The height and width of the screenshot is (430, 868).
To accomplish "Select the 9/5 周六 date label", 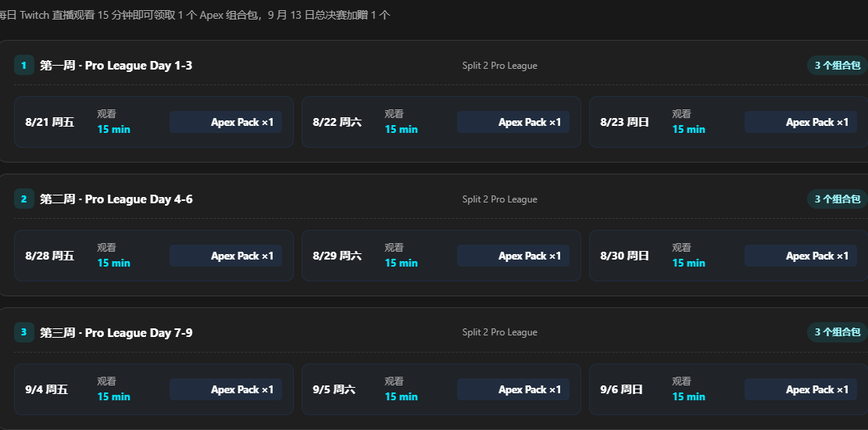I will click(334, 389).
